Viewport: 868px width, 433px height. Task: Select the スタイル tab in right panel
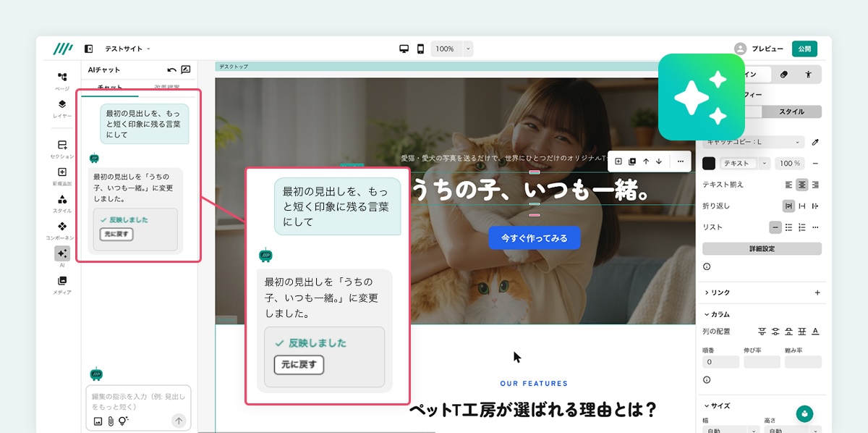click(x=791, y=112)
